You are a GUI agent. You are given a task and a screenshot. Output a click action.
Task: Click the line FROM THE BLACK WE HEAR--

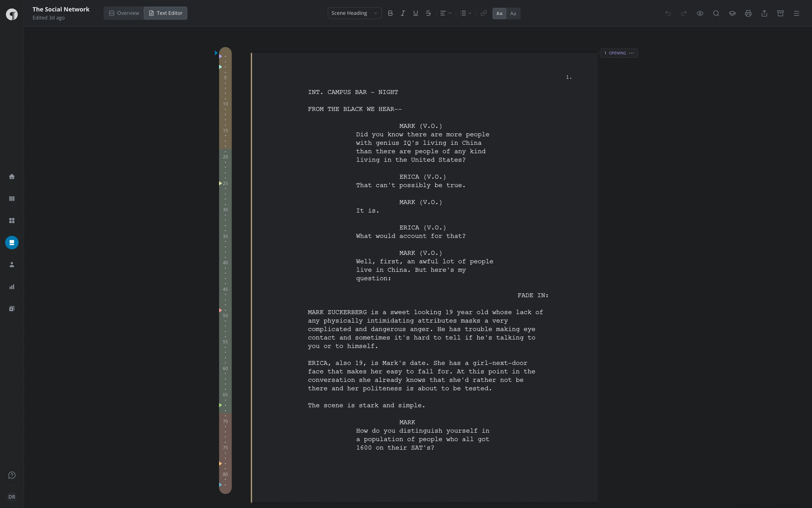[x=355, y=109]
